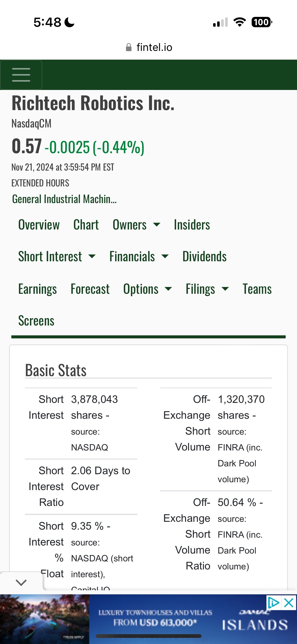Tap the 5:48 clock
Screen dimensions: 297x644
pos(47,22)
